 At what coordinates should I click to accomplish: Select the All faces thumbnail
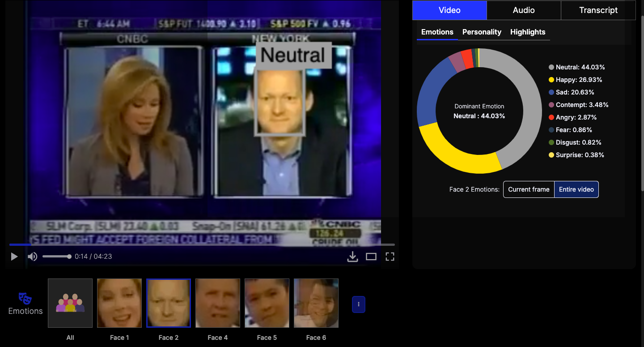pos(70,303)
